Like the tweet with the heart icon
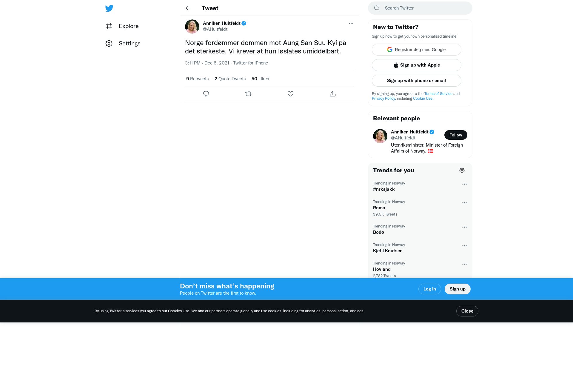Viewport: 573px width, 392px height. pos(290,94)
